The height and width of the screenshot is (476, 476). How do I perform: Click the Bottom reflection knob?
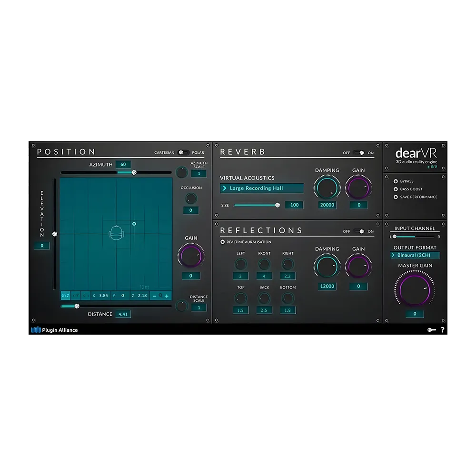(288, 298)
